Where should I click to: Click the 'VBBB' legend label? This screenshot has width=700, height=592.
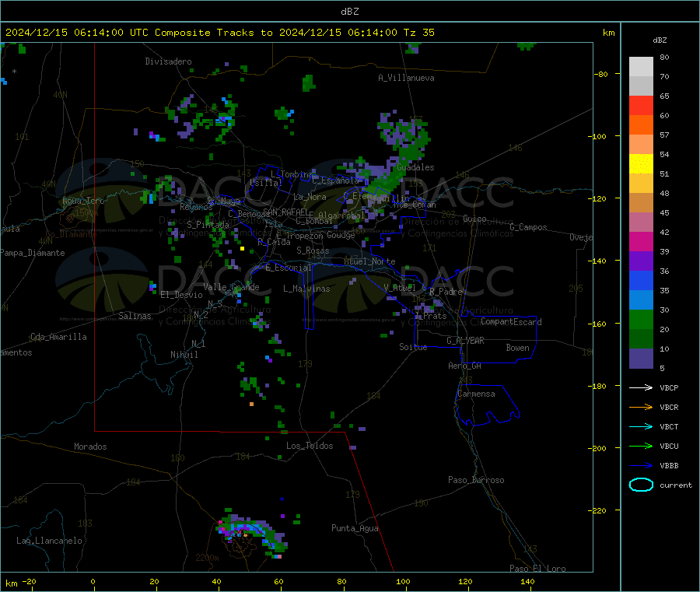point(669,466)
